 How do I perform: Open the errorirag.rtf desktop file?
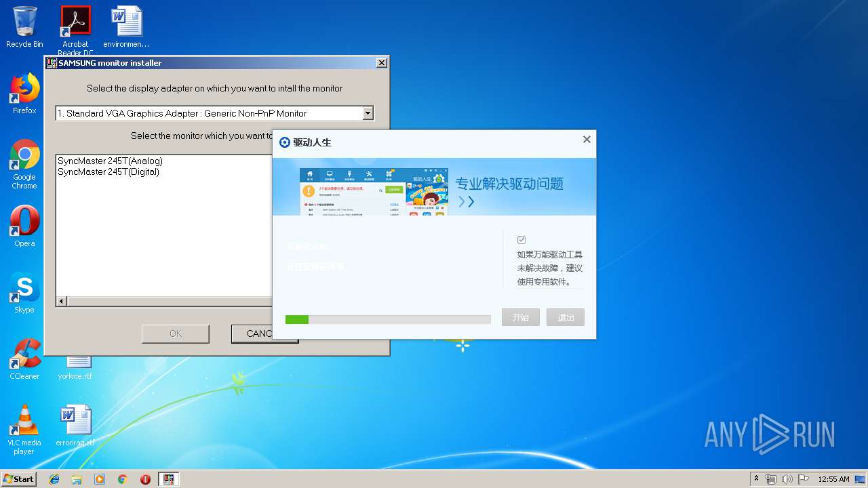click(x=75, y=426)
